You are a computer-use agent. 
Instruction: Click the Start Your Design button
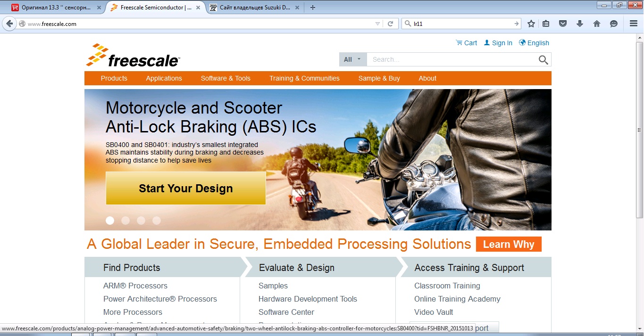(x=186, y=188)
